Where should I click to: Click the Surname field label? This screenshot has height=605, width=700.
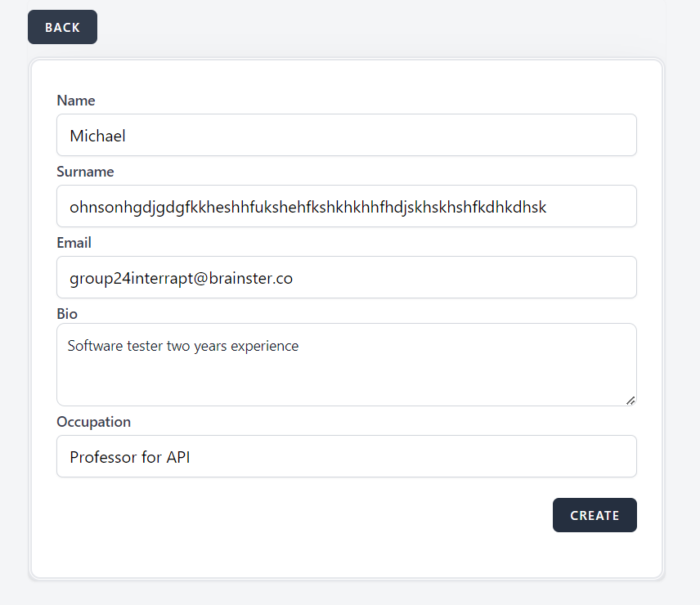tap(85, 172)
